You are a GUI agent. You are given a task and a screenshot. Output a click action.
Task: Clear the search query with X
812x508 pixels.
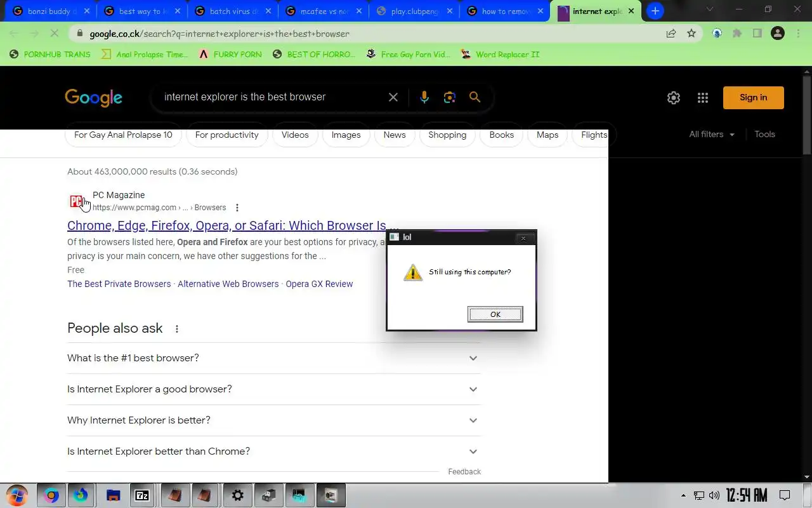[393, 97]
